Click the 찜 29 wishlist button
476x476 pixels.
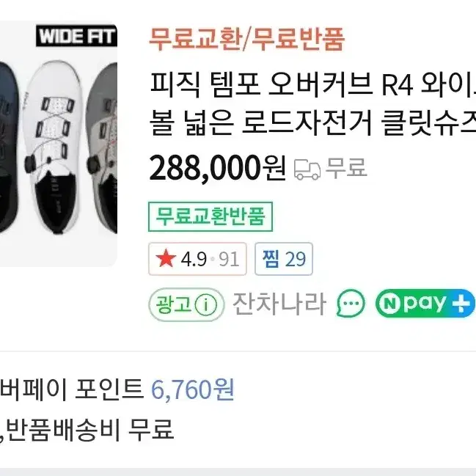click(284, 259)
